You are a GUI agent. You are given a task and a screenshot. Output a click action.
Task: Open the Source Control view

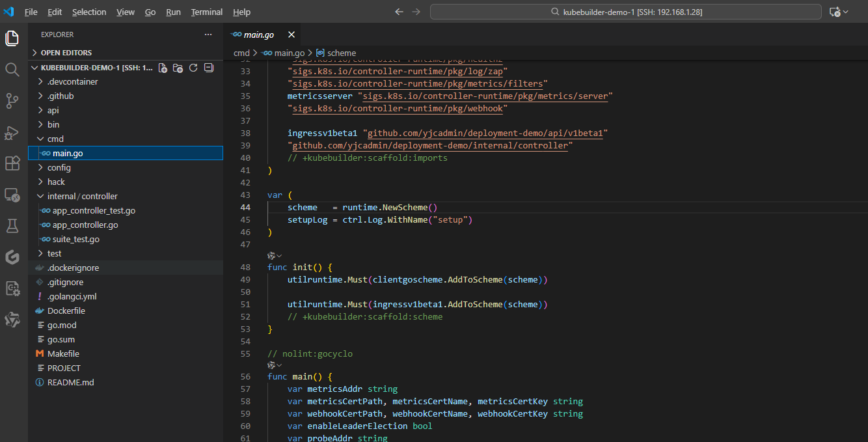(12, 100)
